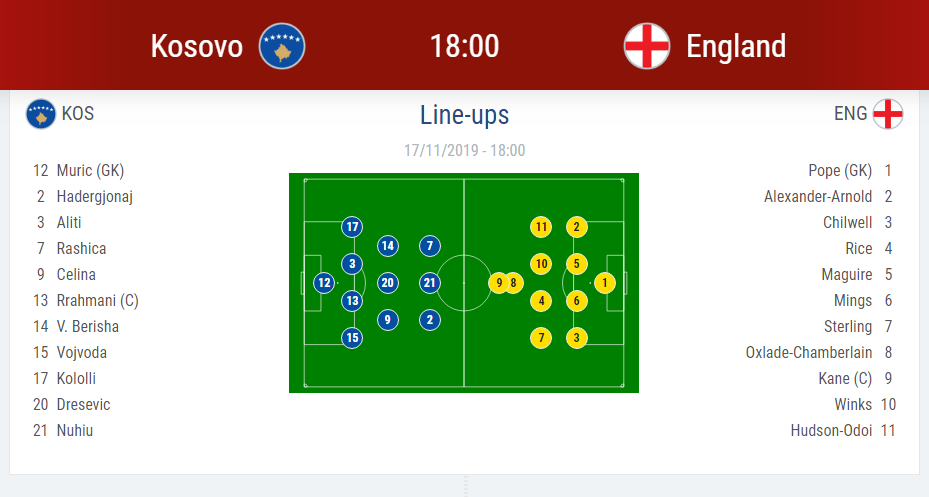
Task: Click yellow player marker 3 on pitch
Action: pos(577,338)
